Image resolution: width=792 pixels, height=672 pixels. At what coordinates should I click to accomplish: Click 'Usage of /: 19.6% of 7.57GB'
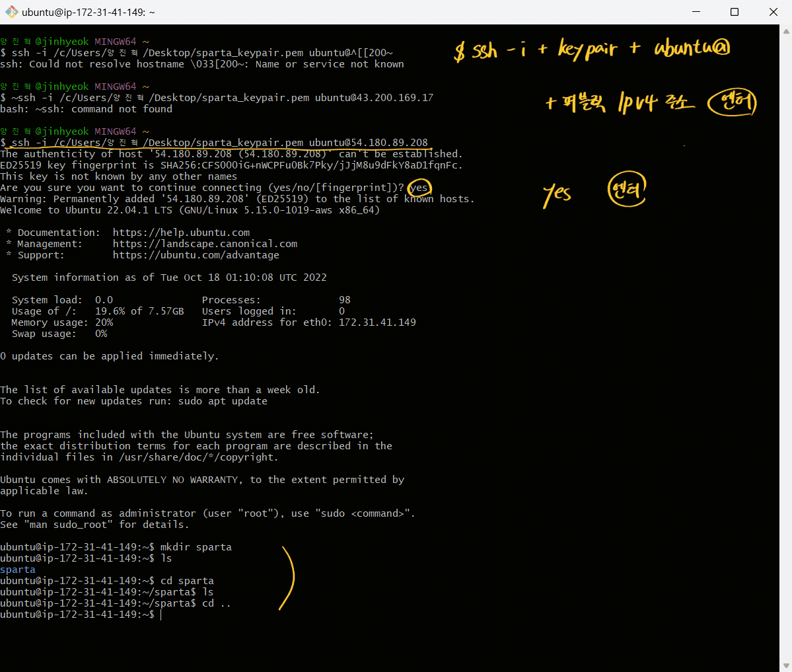point(98,311)
